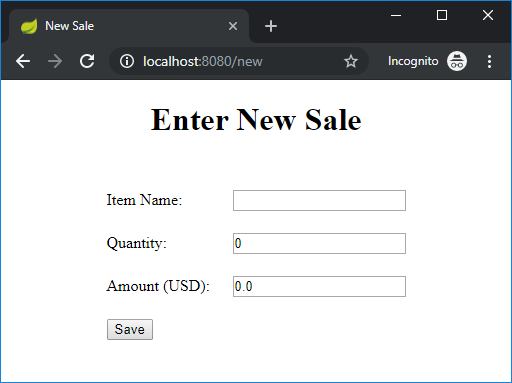Click the Spring leaf favicon on the tab

coord(29,26)
